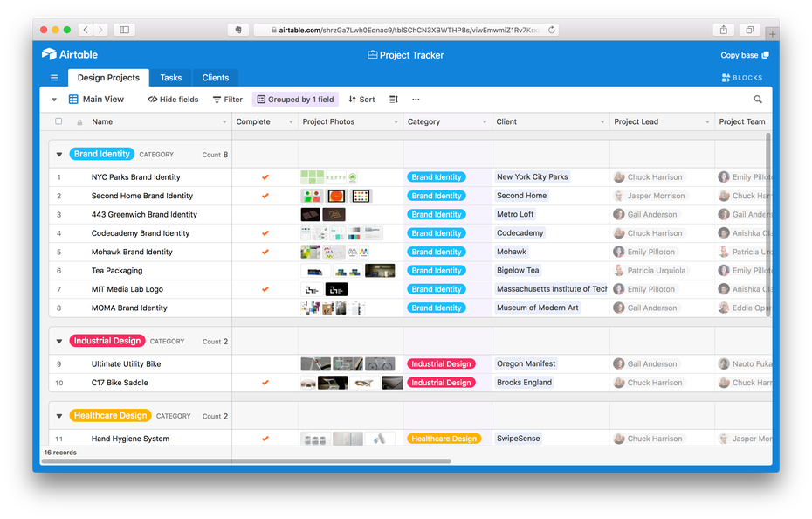Click Industrial Design tag in Ultimate Utility Bike row
Viewport: 812px width, 519px height.
coord(441,364)
